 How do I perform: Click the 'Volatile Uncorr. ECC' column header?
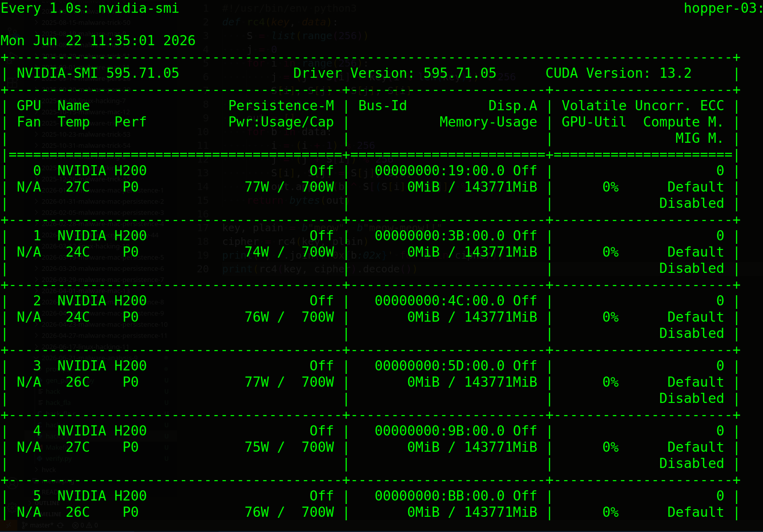[643, 106]
